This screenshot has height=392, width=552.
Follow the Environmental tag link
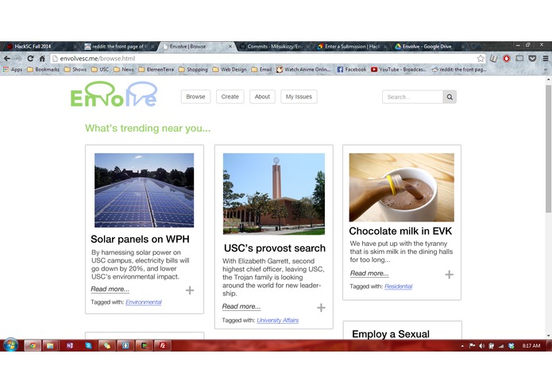coord(144,302)
